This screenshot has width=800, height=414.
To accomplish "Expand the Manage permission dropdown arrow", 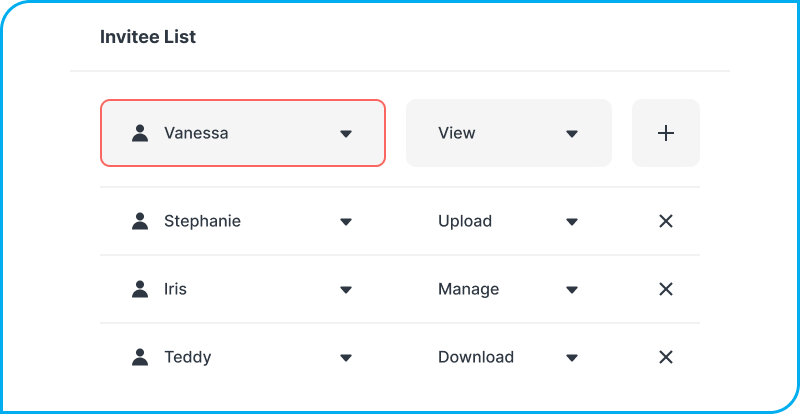I will coord(572,290).
